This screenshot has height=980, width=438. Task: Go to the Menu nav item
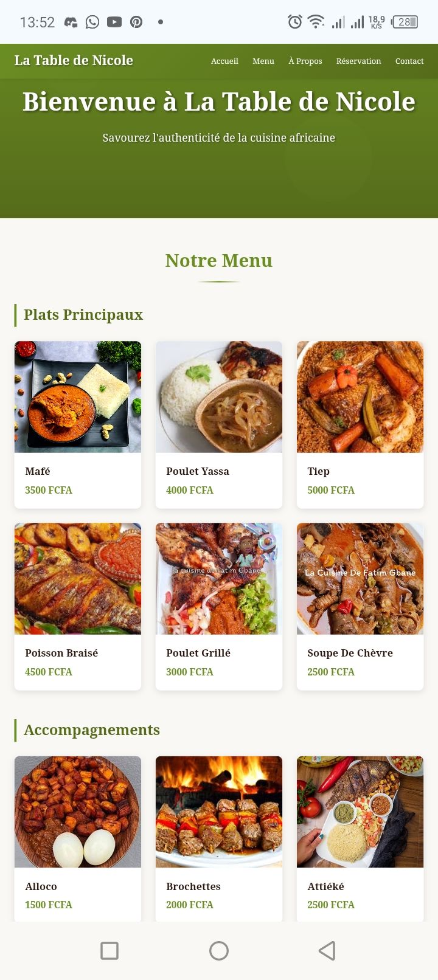click(263, 61)
